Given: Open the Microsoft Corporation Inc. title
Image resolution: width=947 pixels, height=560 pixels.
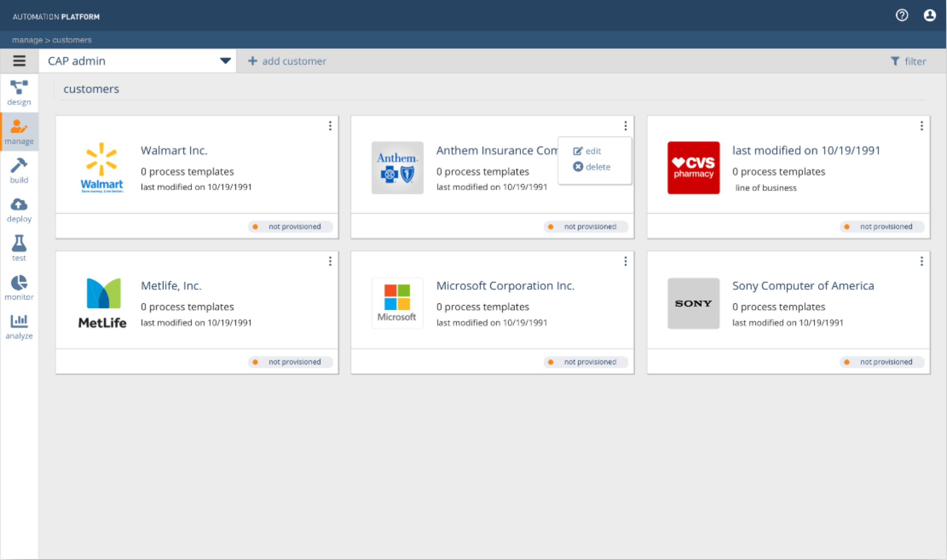Looking at the screenshot, I should (505, 286).
